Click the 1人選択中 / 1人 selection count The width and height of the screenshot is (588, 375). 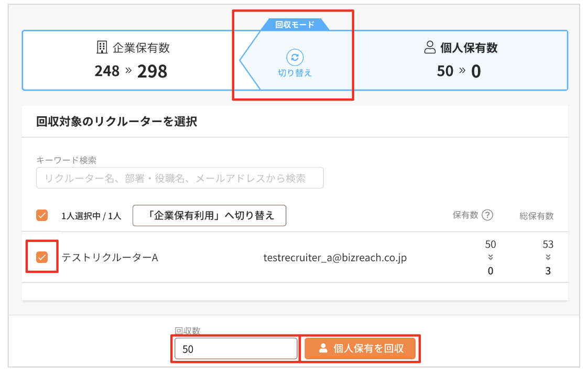(x=91, y=216)
